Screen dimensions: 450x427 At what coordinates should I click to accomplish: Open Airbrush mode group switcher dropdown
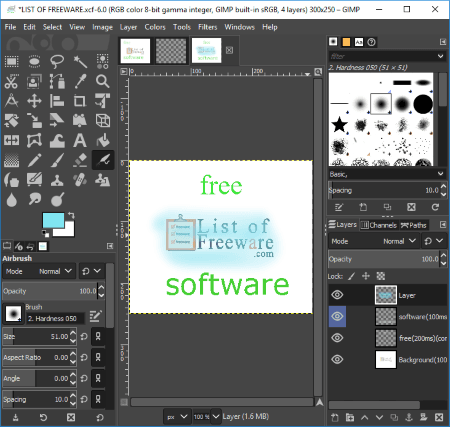[91, 271]
